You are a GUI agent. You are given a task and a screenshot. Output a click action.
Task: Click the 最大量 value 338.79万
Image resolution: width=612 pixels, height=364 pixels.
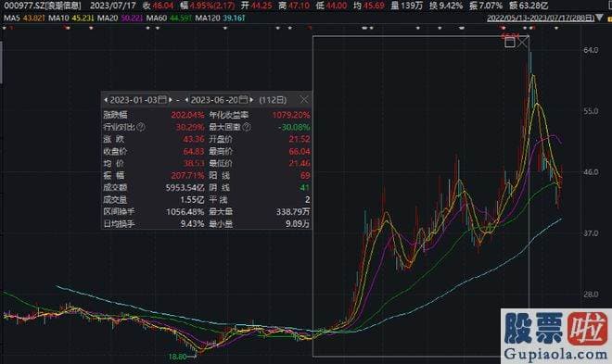click(293, 211)
